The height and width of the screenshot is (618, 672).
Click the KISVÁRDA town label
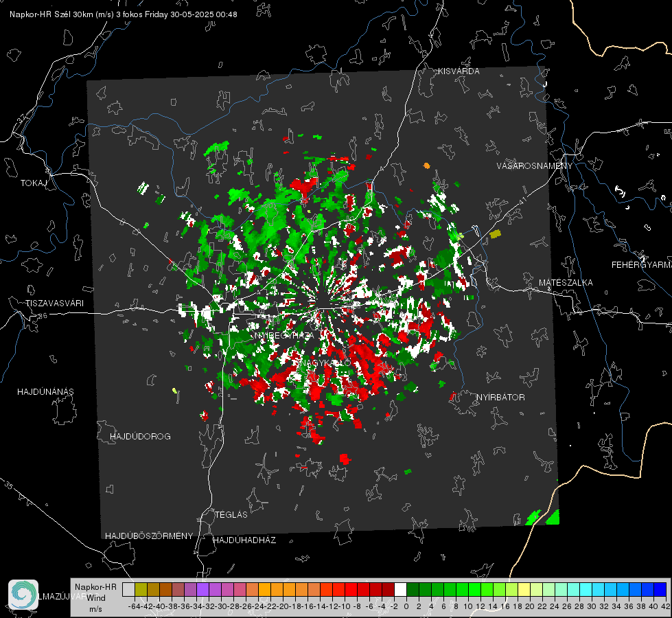click(459, 71)
